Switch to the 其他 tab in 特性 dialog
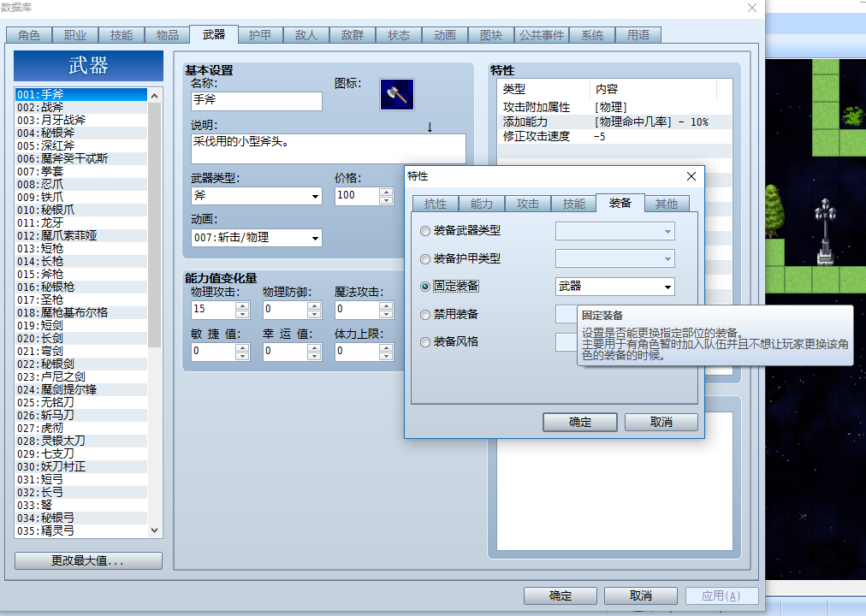Image resolution: width=866 pixels, height=616 pixels. coord(666,204)
